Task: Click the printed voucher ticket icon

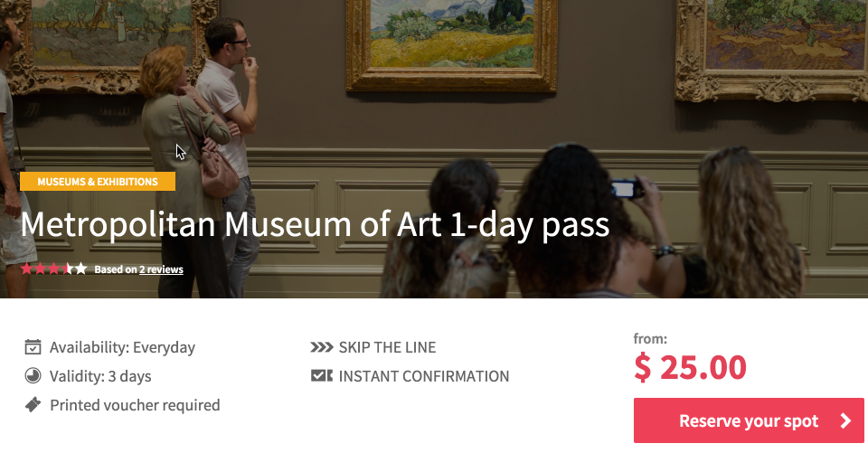Action: [x=33, y=405]
